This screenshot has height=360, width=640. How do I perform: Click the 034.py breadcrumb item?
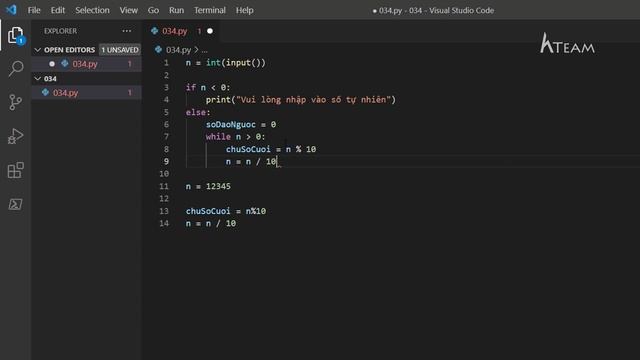pos(178,50)
